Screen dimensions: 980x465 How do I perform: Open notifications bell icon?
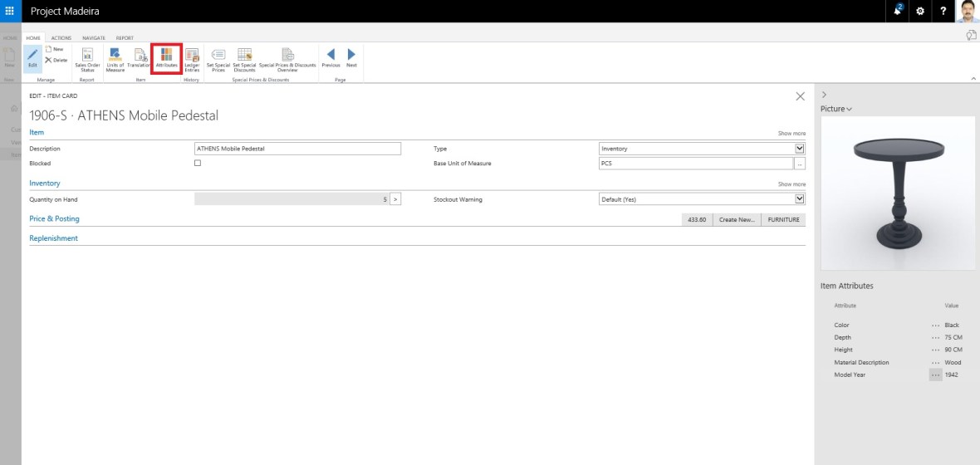[898, 10]
